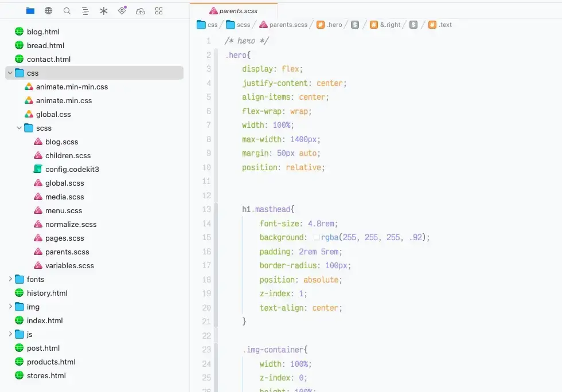Click line number 2 in the gutter
Viewport: 562px width, 392px height.
click(x=209, y=55)
